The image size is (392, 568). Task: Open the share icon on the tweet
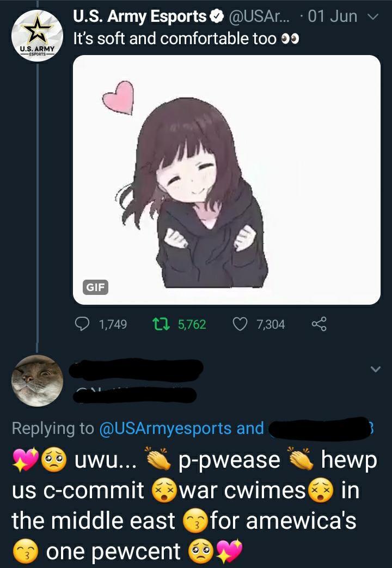[x=319, y=324]
